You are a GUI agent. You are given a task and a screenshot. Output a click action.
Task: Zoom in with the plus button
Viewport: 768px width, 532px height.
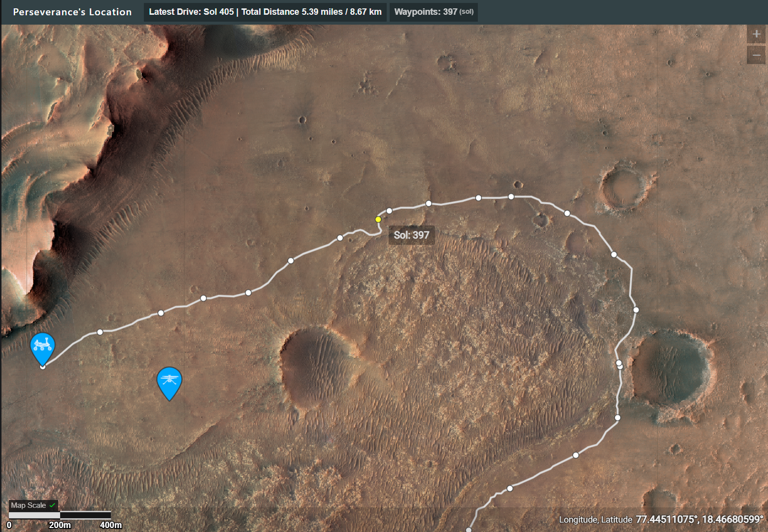[756, 34]
